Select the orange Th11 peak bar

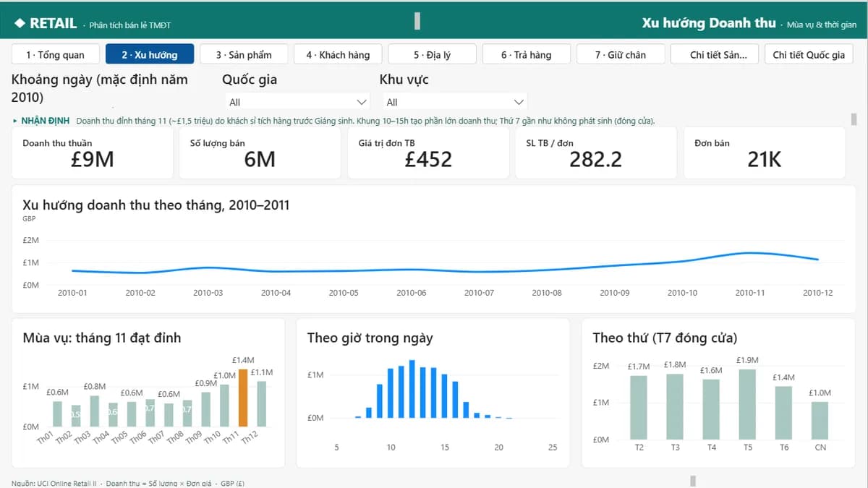(x=243, y=398)
